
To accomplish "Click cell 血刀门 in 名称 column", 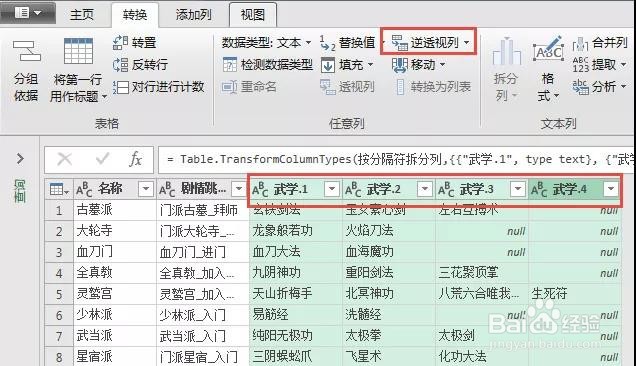I will [115, 252].
